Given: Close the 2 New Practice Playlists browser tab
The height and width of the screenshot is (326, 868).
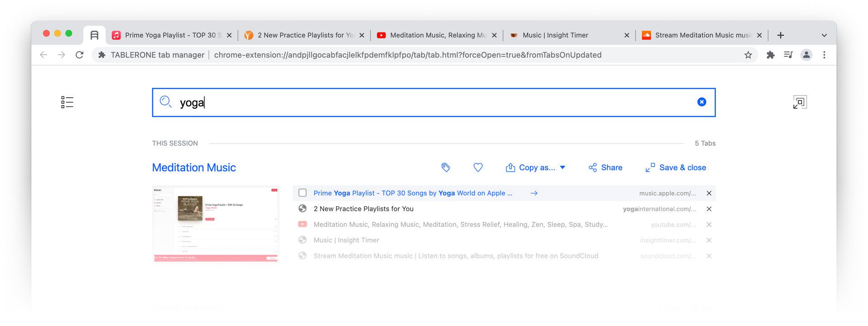Looking at the screenshot, I should point(362,35).
